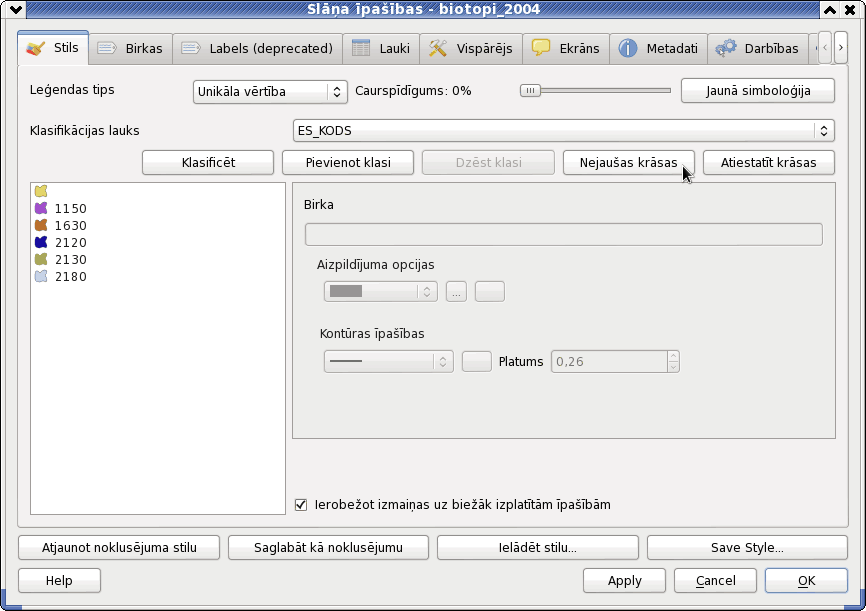866x611 pixels.
Task: Open the fill style dropdown under Aizpildījuma opcijas
Action: pyautogui.click(x=381, y=291)
